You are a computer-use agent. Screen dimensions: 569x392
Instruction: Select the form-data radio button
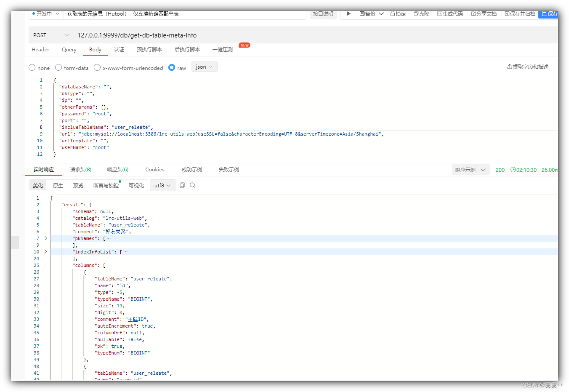point(58,67)
